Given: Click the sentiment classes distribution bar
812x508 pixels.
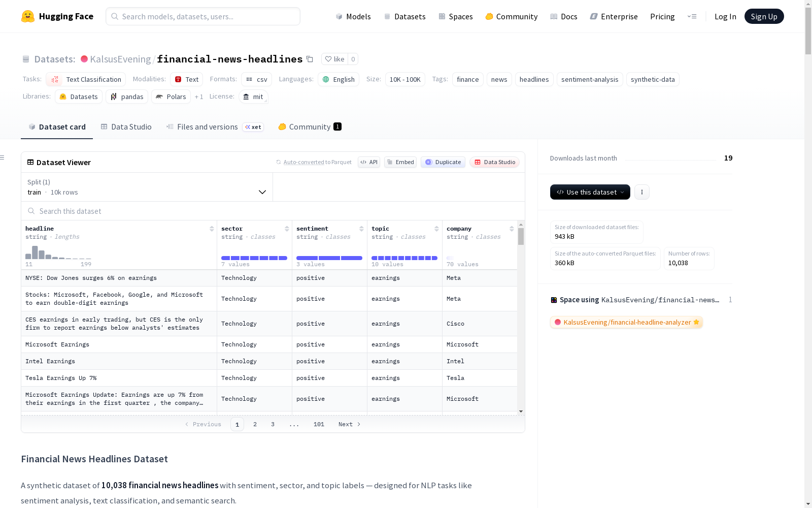Looking at the screenshot, I should click(329, 258).
